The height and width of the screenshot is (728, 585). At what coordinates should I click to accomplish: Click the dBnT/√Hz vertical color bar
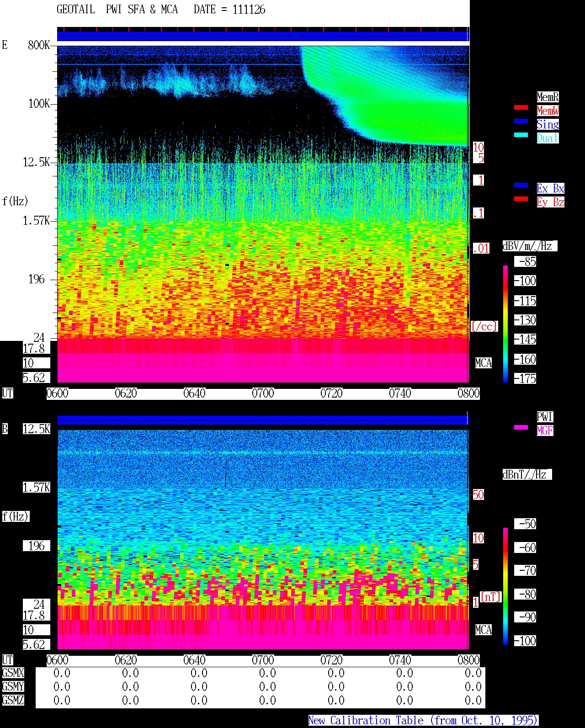(505, 586)
